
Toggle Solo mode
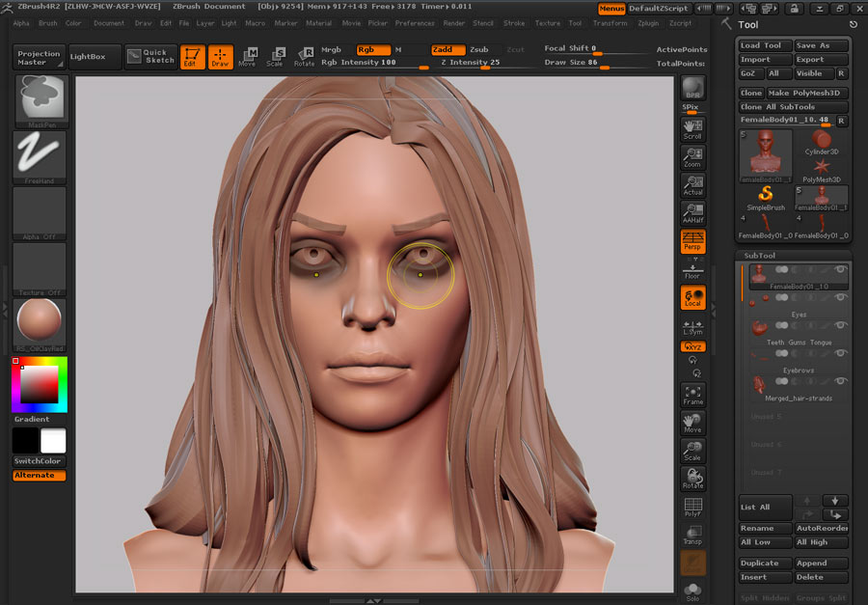pos(693,591)
